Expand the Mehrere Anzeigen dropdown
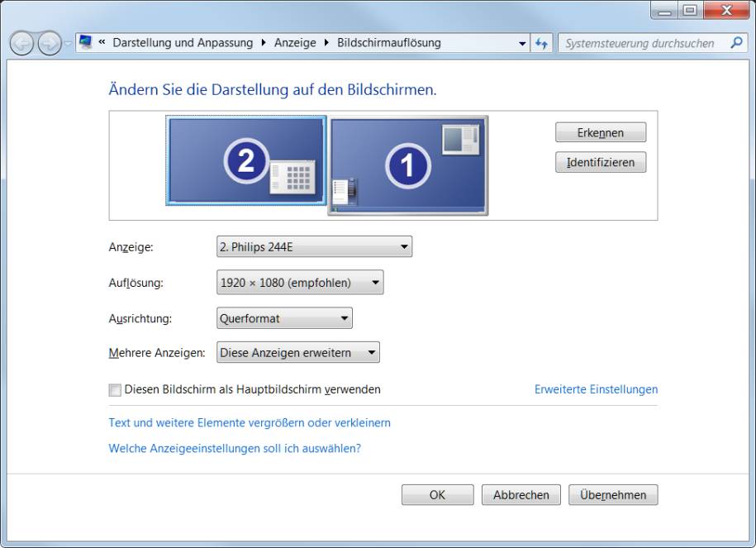756x548 pixels. [x=297, y=353]
